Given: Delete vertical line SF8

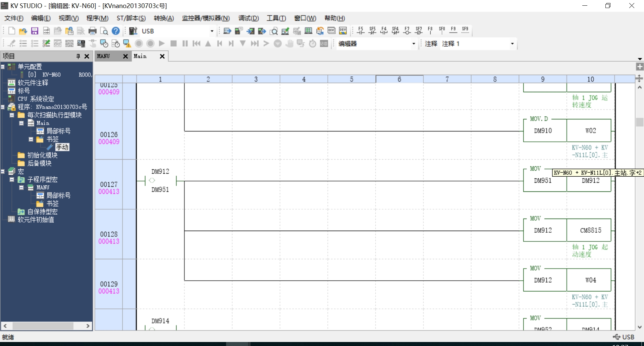Looking at the screenshot, I should tap(442, 31).
